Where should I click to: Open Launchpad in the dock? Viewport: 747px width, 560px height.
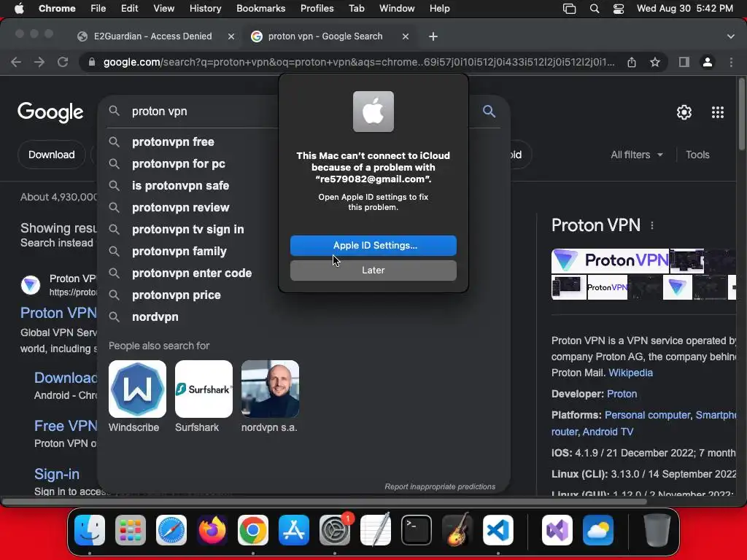pyautogui.click(x=130, y=530)
